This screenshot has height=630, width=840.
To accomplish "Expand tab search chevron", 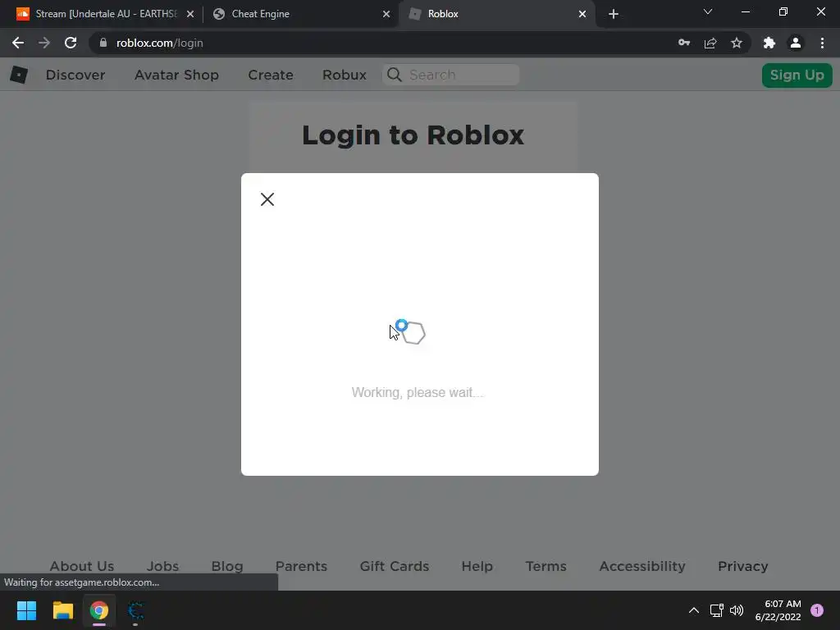I will [708, 11].
